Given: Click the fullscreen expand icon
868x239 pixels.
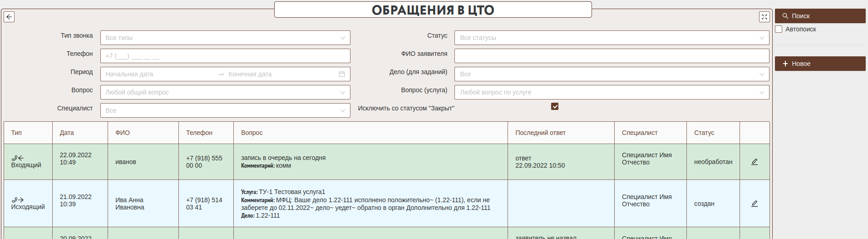Looking at the screenshot, I should 764,17.
